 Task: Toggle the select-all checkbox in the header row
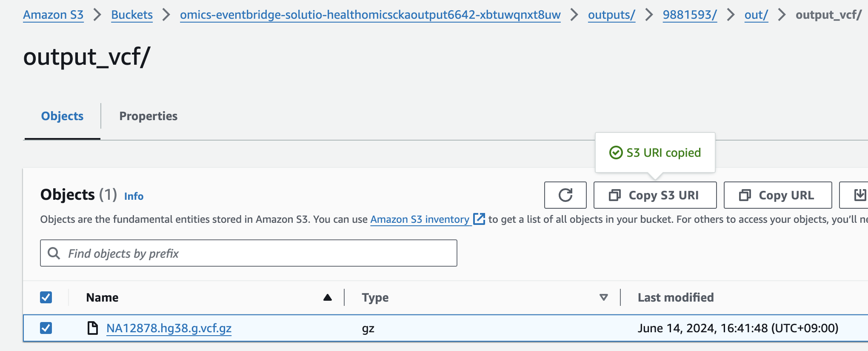click(x=46, y=297)
